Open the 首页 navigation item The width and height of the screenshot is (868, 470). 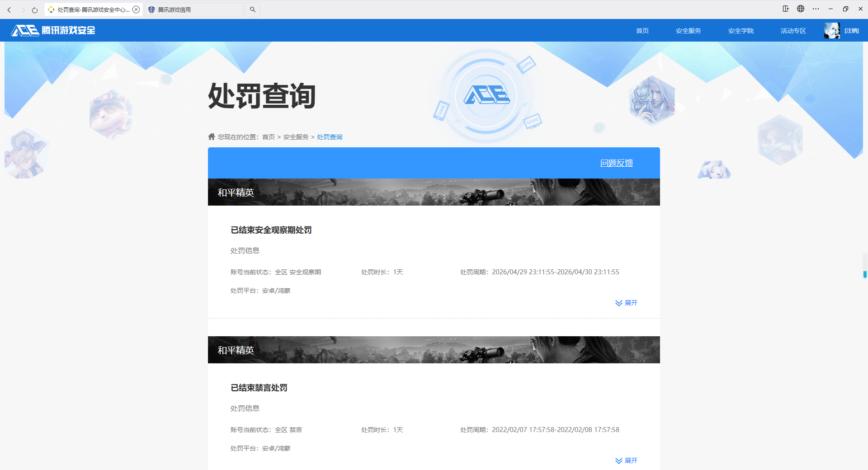(x=642, y=31)
